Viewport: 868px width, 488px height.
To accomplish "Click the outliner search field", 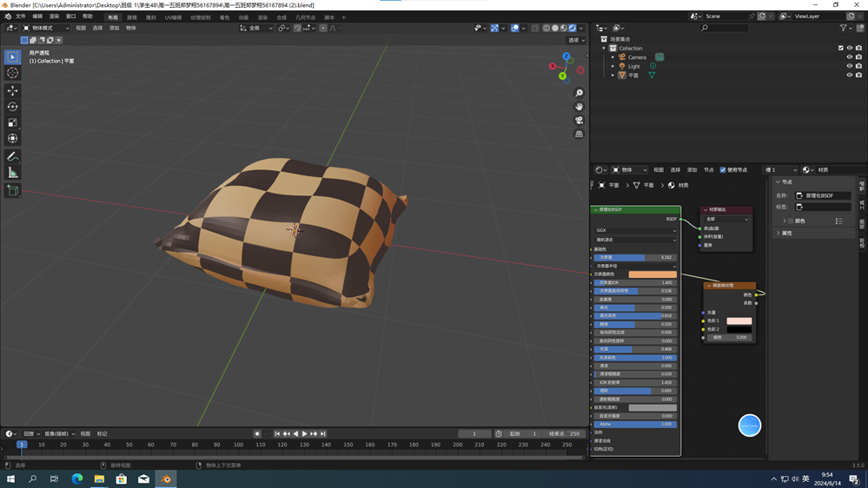I will 724,28.
